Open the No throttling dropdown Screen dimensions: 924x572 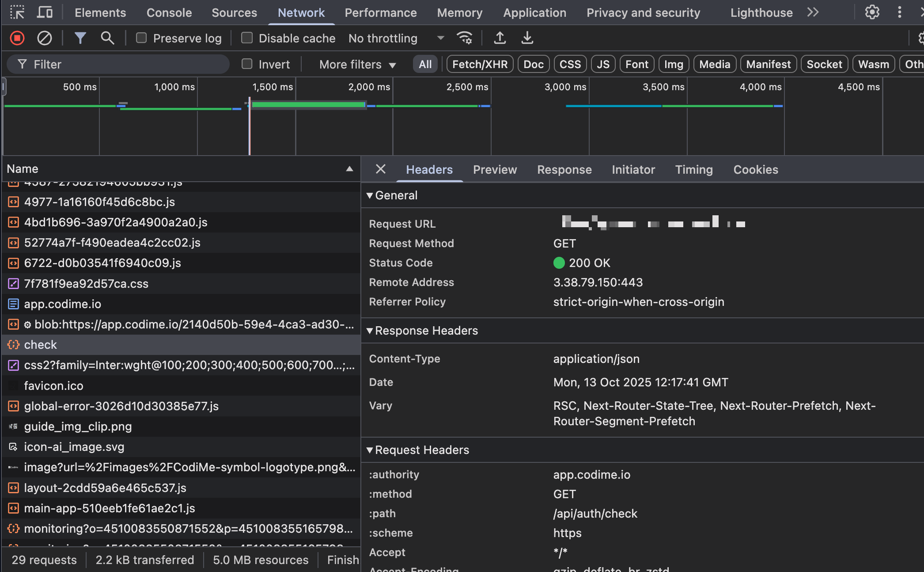396,38
